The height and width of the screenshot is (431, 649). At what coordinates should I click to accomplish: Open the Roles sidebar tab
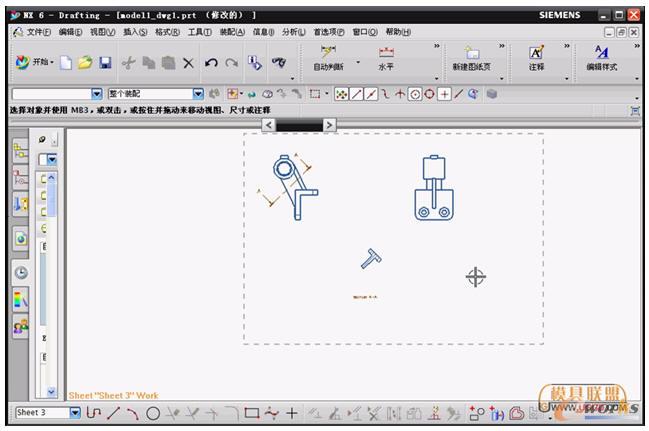21,326
